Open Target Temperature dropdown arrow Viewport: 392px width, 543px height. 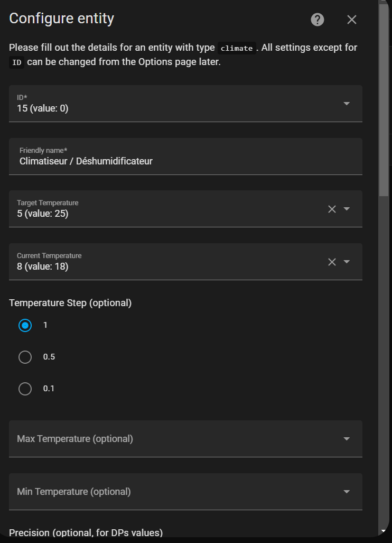point(347,209)
